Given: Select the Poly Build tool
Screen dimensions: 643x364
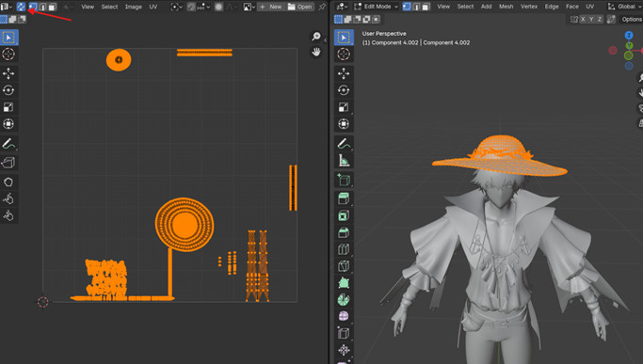Looking at the screenshot, I should (x=344, y=283).
